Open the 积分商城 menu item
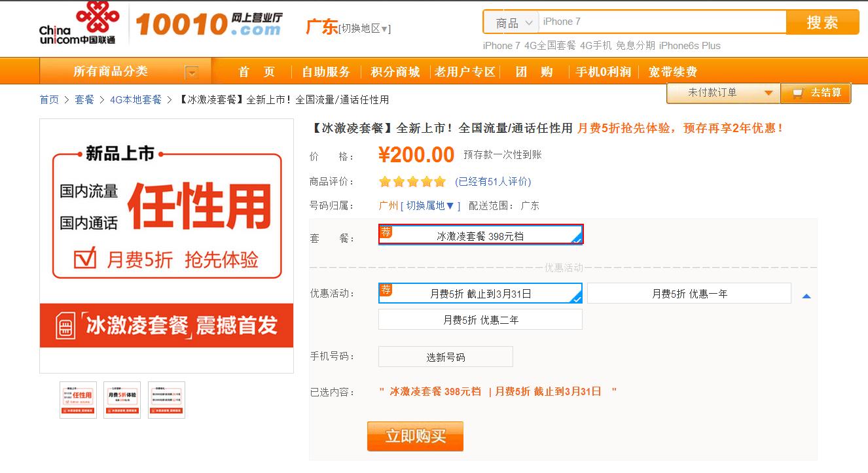 (x=395, y=72)
